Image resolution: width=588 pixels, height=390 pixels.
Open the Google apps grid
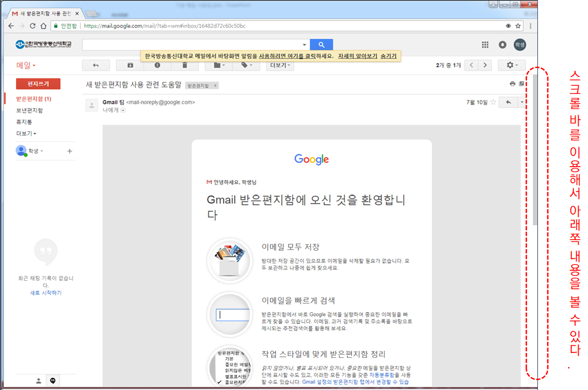[x=485, y=44]
